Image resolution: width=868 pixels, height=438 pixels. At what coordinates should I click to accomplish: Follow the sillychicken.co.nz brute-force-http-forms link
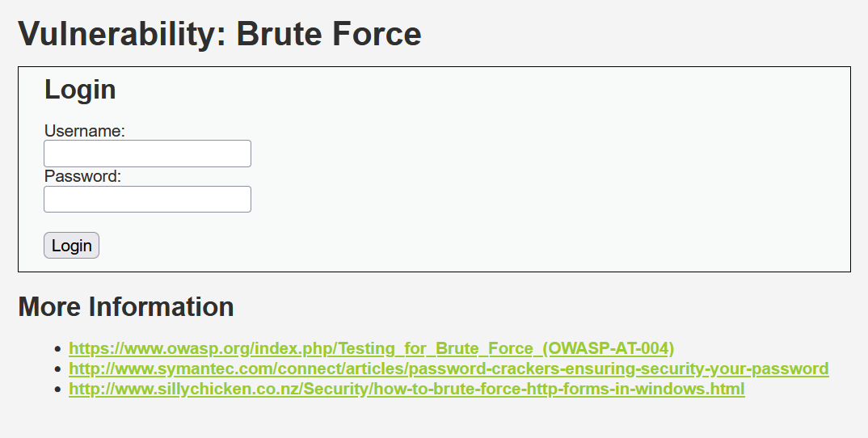click(x=407, y=389)
